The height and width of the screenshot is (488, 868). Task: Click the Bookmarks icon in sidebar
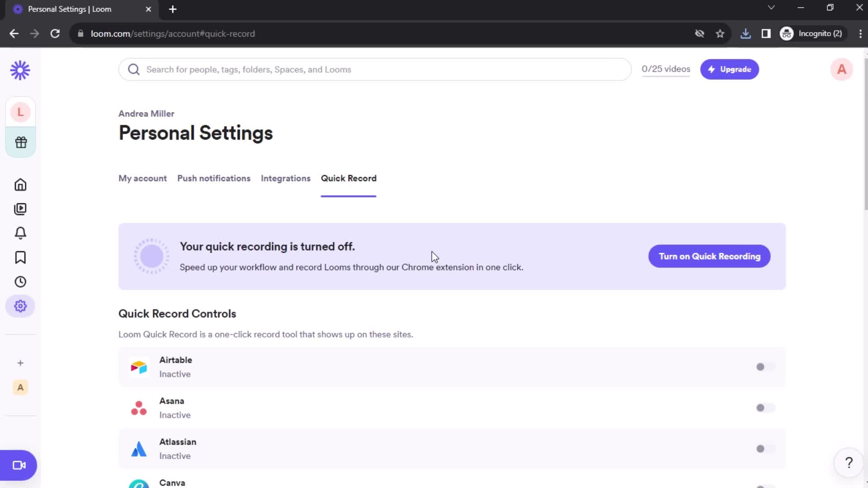coord(20,258)
